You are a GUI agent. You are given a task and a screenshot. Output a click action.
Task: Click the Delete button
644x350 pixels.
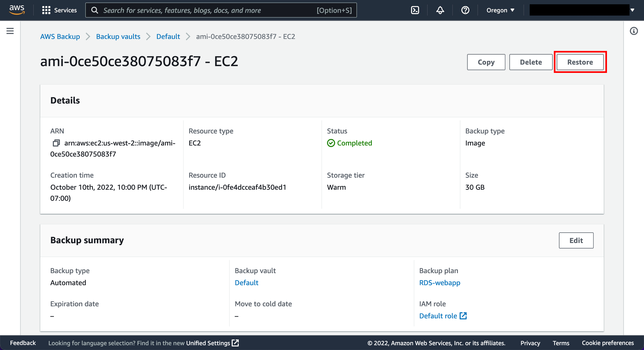point(531,62)
